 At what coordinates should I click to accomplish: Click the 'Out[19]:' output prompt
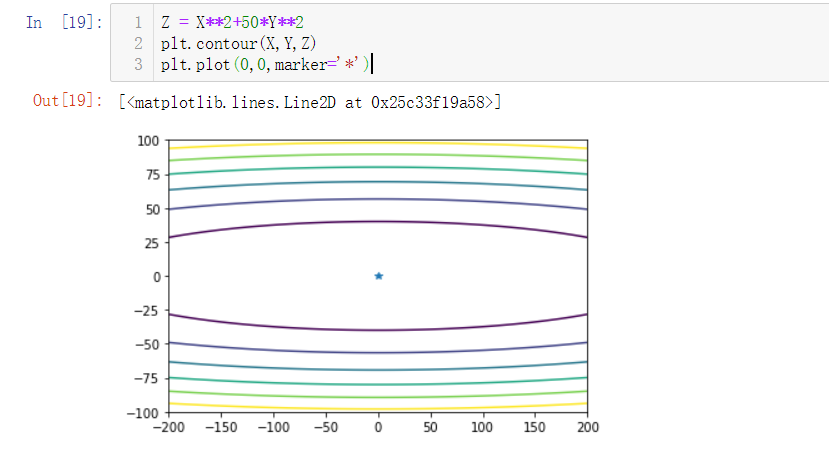68,100
